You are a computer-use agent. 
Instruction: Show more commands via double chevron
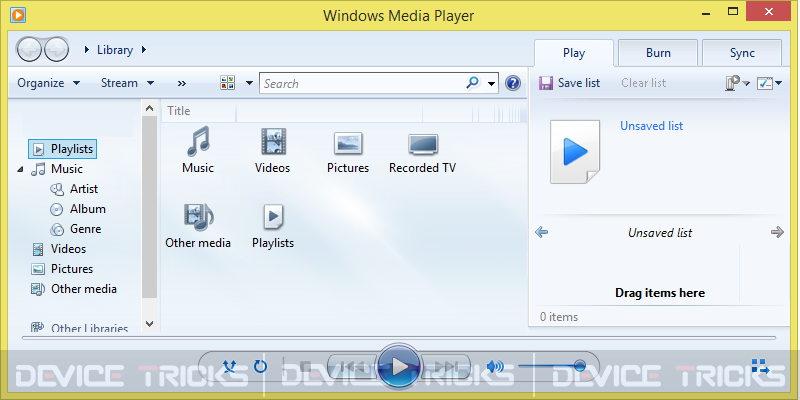click(x=182, y=83)
